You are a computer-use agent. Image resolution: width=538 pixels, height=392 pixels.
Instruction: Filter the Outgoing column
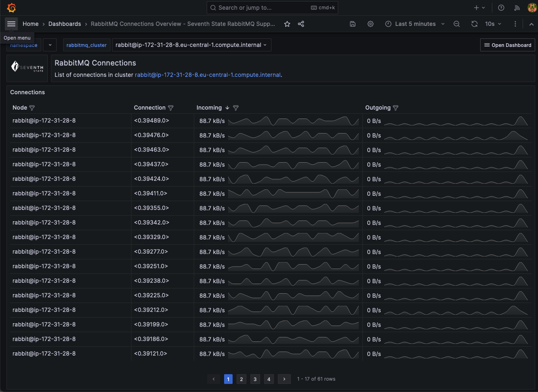[396, 108]
